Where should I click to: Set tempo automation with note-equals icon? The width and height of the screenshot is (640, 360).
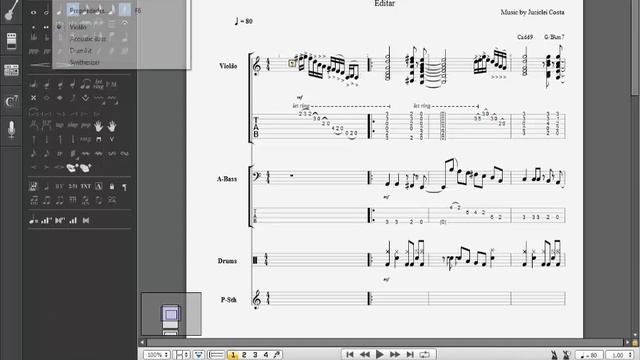click(x=33, y=220)
